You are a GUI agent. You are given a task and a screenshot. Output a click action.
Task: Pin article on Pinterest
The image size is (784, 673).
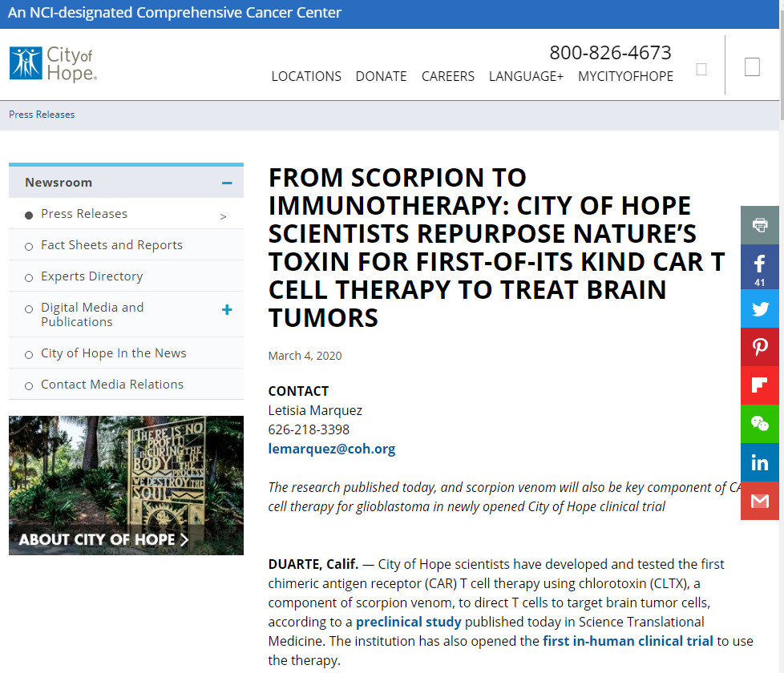click(x=759, y=347)
